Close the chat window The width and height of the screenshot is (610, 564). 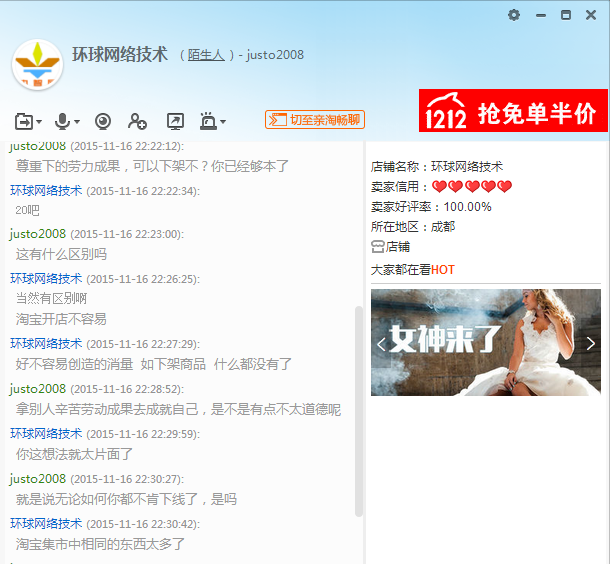click(591, 15)
